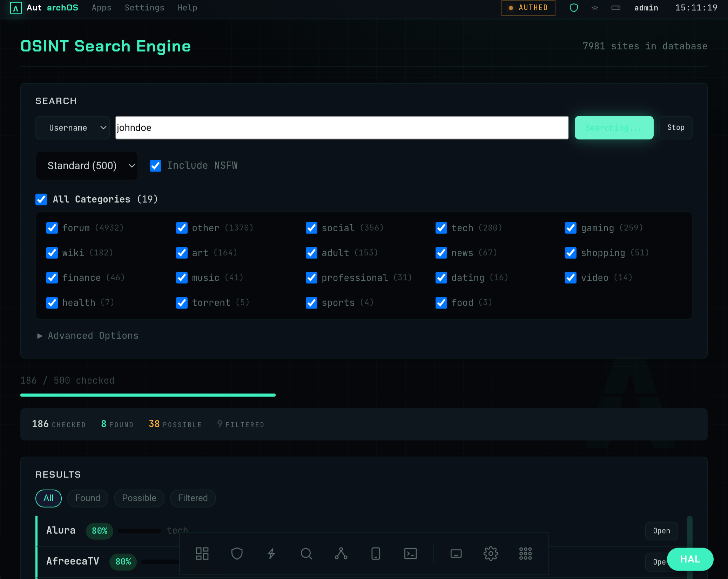
Task: Click the AfreecaTV result name
Action: coord(73,561)
